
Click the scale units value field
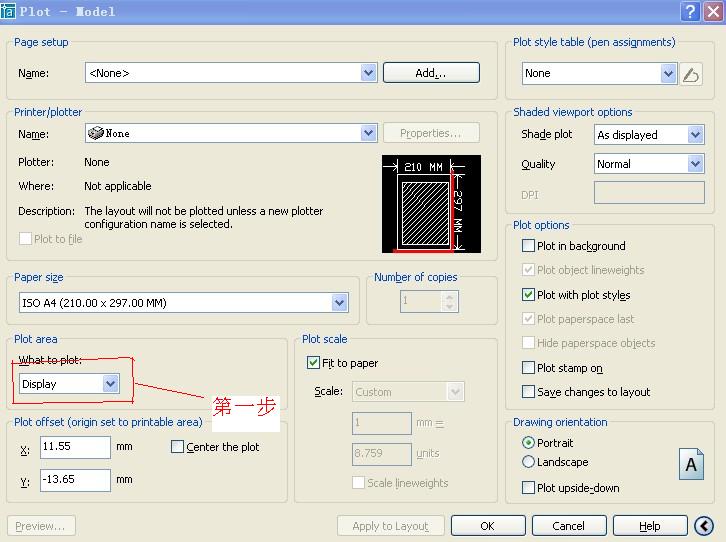pyautogui.click(x=382, y=454)
